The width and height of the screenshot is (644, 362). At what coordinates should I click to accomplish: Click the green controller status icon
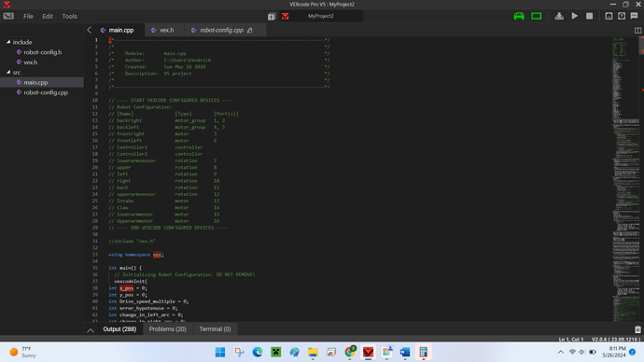[x=519, y=16]
